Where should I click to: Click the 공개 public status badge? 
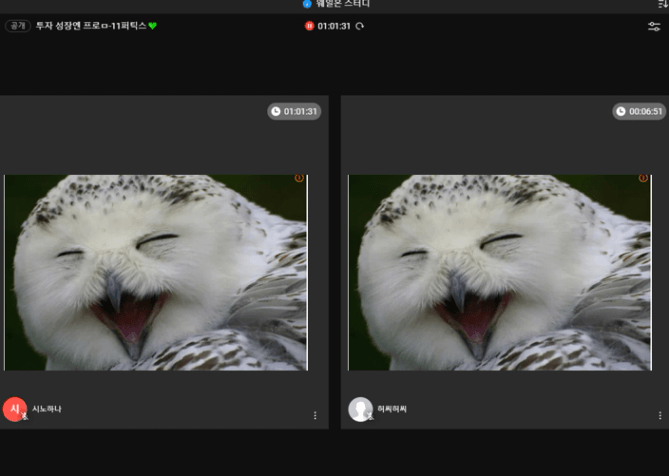pos(18,26)
